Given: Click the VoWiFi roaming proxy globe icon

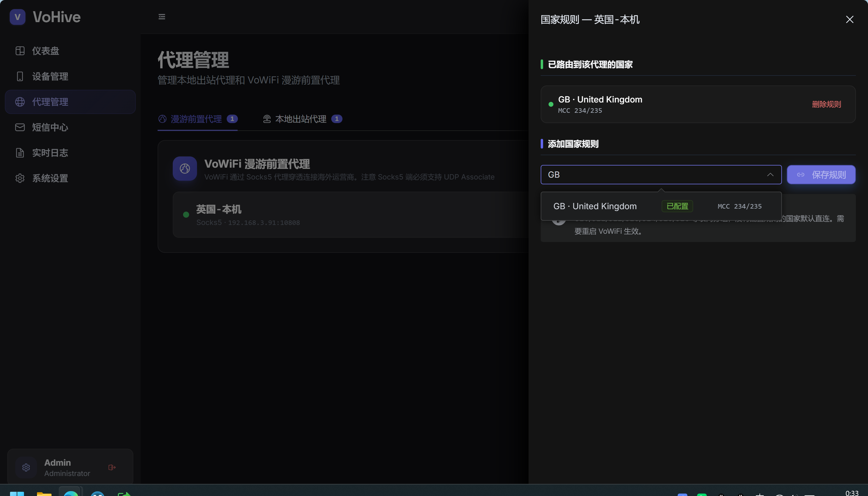Looking at the screenshot, I should click(x=185, y=169).
